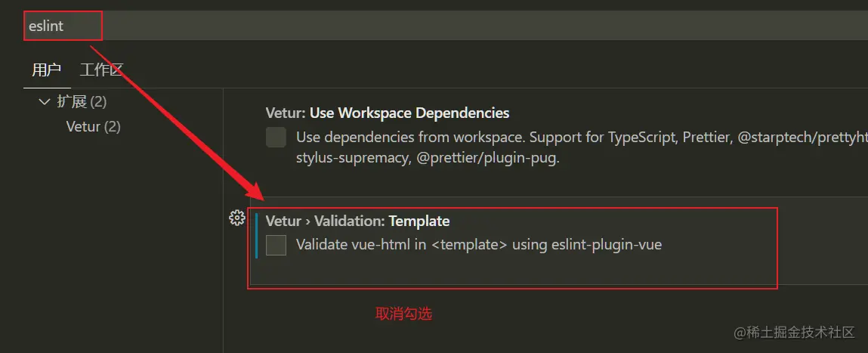Click the red arrowhead pointing at Validation Template
Viewport: 868px width, 353px height.
click(257, 193)
